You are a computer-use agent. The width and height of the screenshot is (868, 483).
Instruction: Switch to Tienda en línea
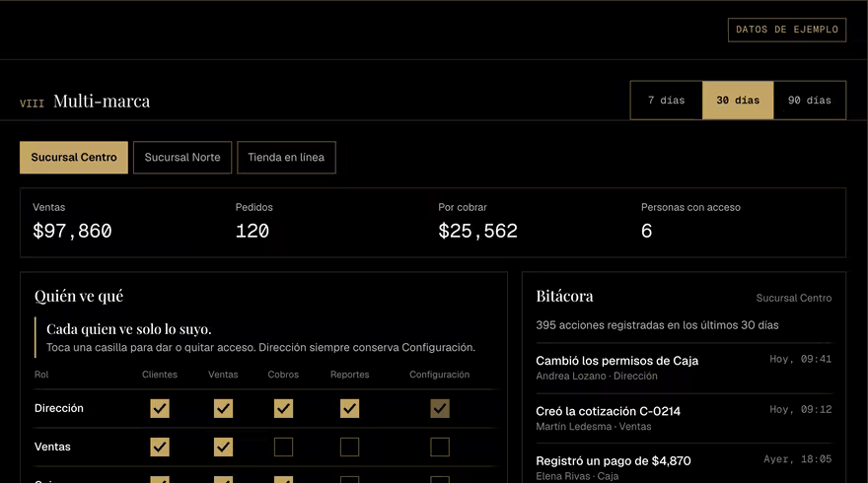[286, 158]
